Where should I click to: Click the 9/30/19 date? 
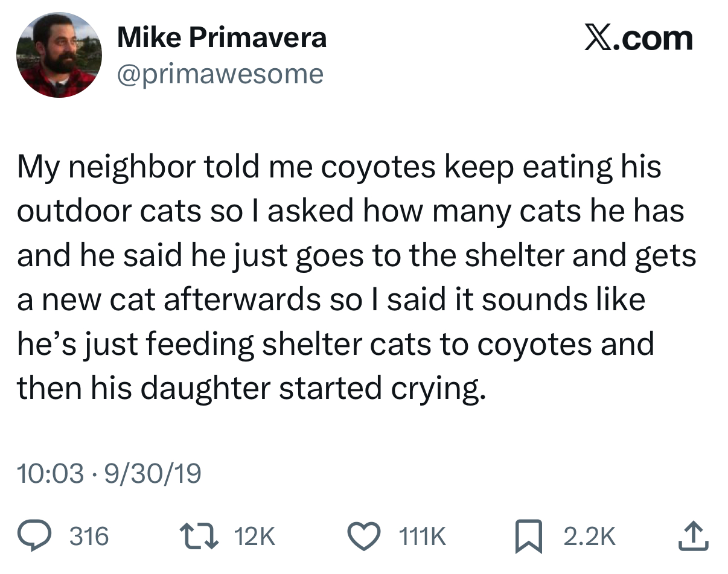(153, 473)
